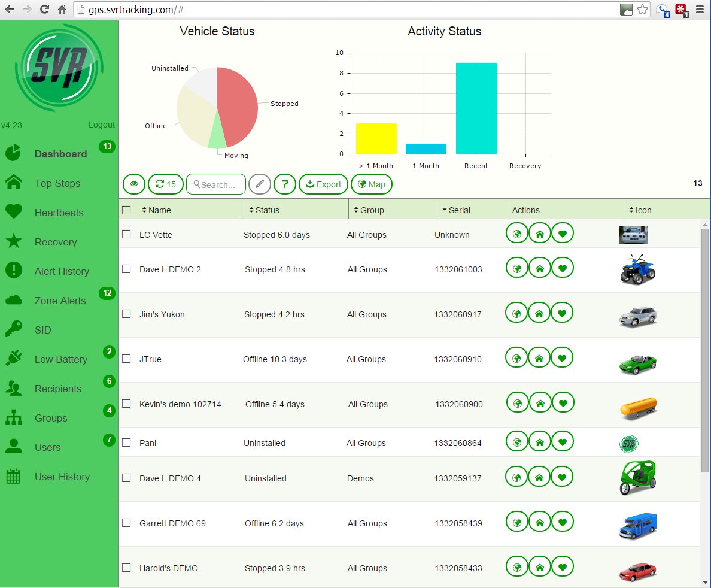Open Top Stops in sidebar

[x=57, y=183]
